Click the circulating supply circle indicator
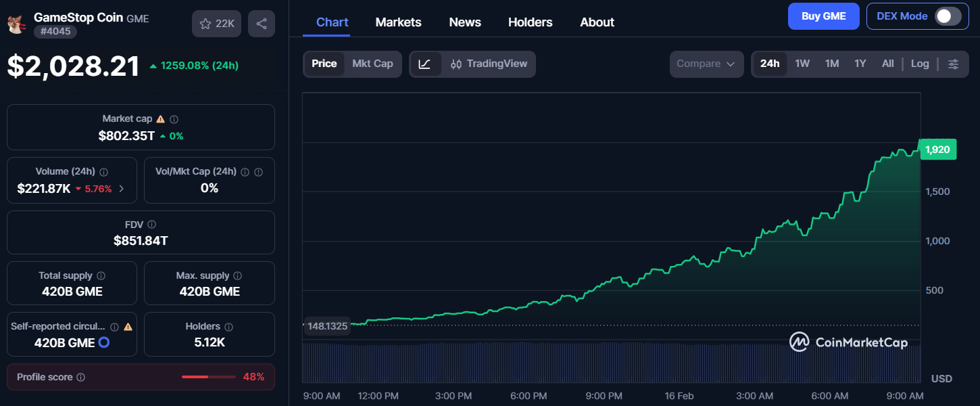Viewport: 980px width, 406px height. click(x=104, y=343)
